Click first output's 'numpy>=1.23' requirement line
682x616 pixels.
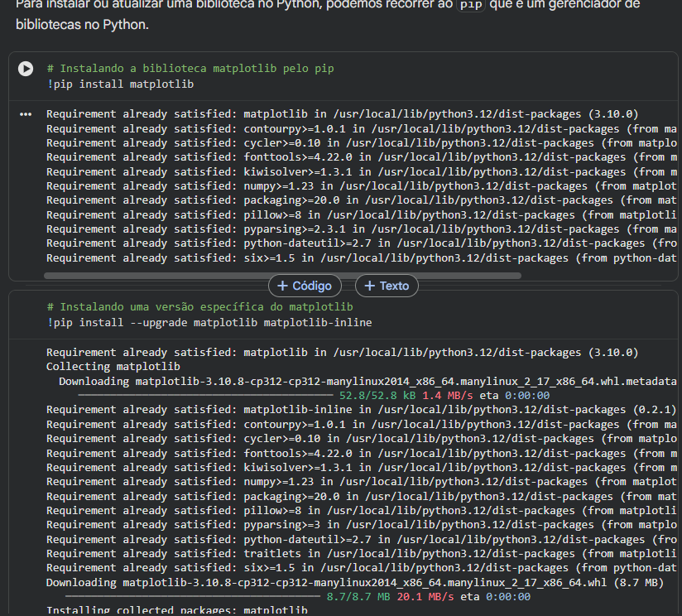click(362, 186)
